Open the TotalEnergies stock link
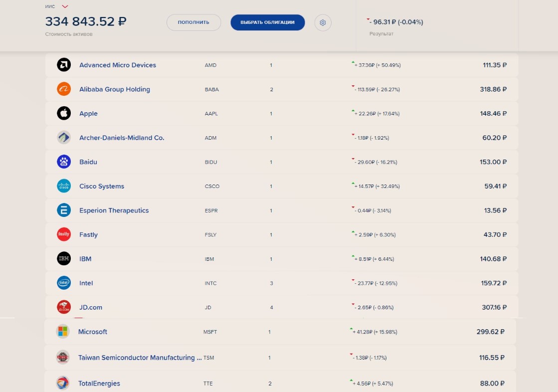Screen dimensions: 558x392 pos(99,384)
